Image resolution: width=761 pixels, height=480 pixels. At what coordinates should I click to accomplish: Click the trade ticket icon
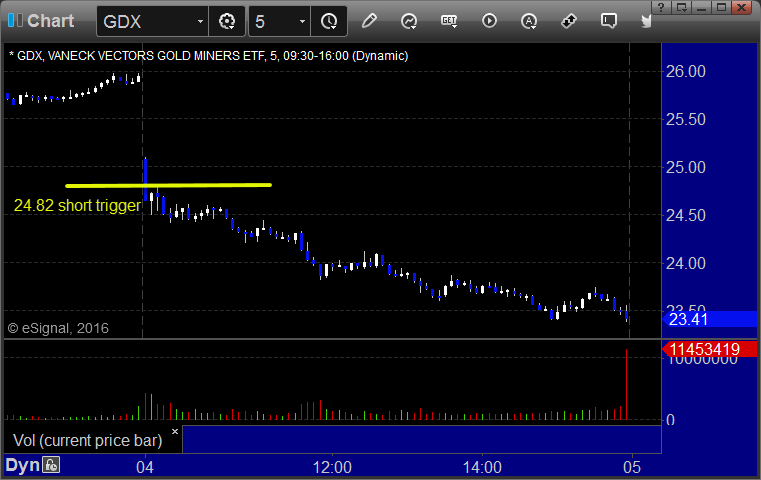[x=569, y=21]
